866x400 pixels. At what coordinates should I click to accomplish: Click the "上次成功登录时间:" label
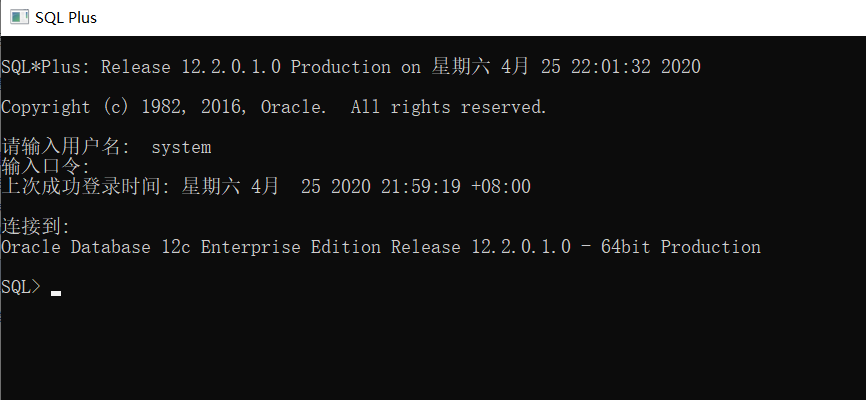(86, 186)
